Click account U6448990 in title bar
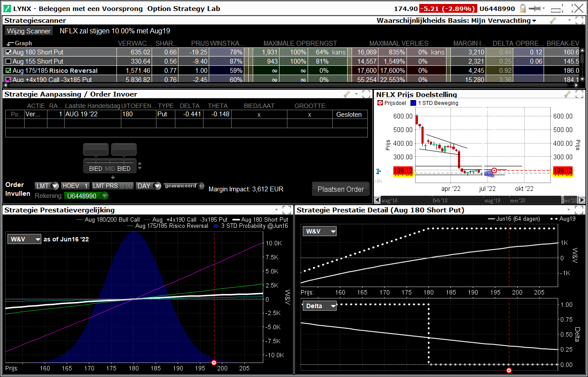The image size is (588, 377). pos(497,8)
